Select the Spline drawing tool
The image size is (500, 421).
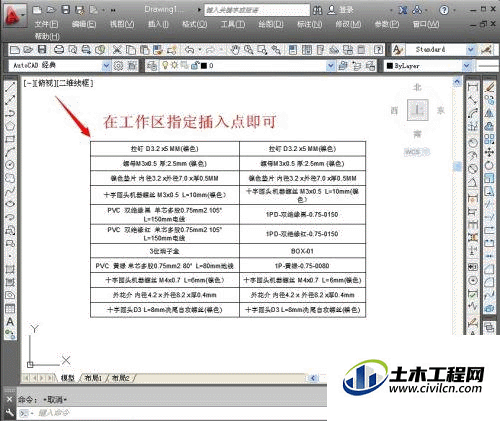click(x=10, y=191)
